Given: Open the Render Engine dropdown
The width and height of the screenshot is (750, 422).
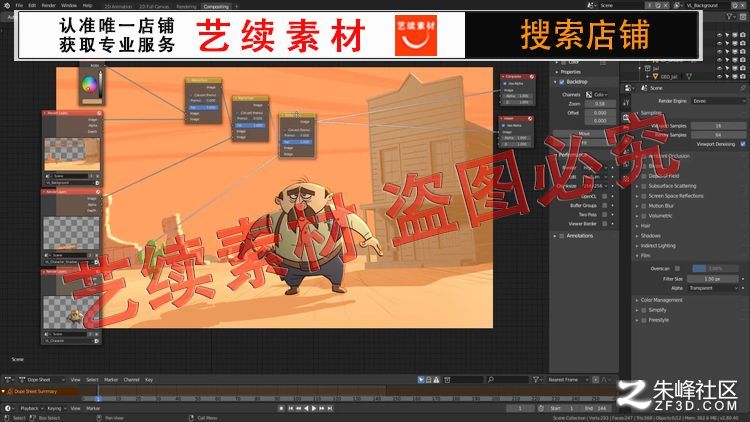Looking at the screenshot, I should tap(718, 101).
